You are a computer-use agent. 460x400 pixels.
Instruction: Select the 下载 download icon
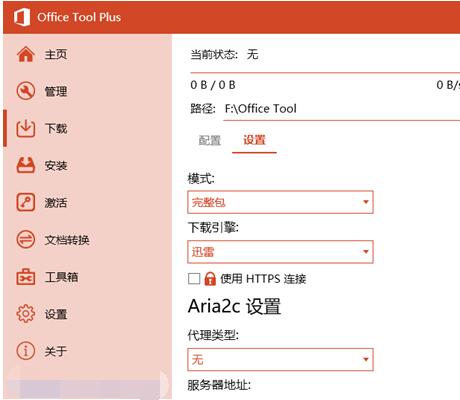pos(26,128)
